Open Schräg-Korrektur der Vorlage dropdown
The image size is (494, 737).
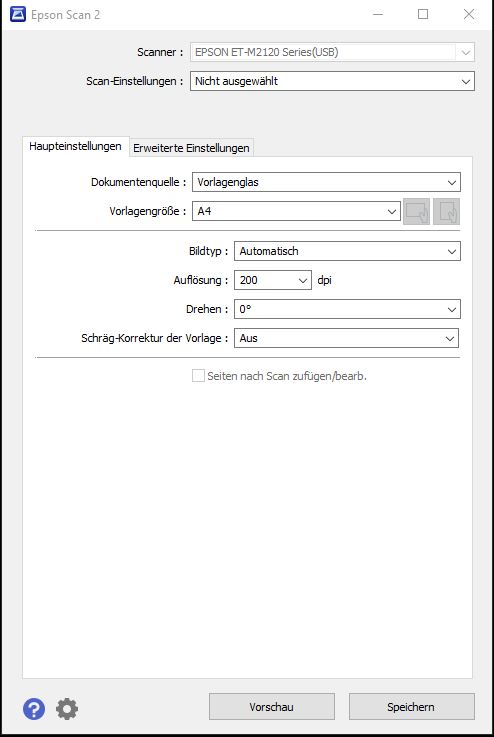point(346,338)
